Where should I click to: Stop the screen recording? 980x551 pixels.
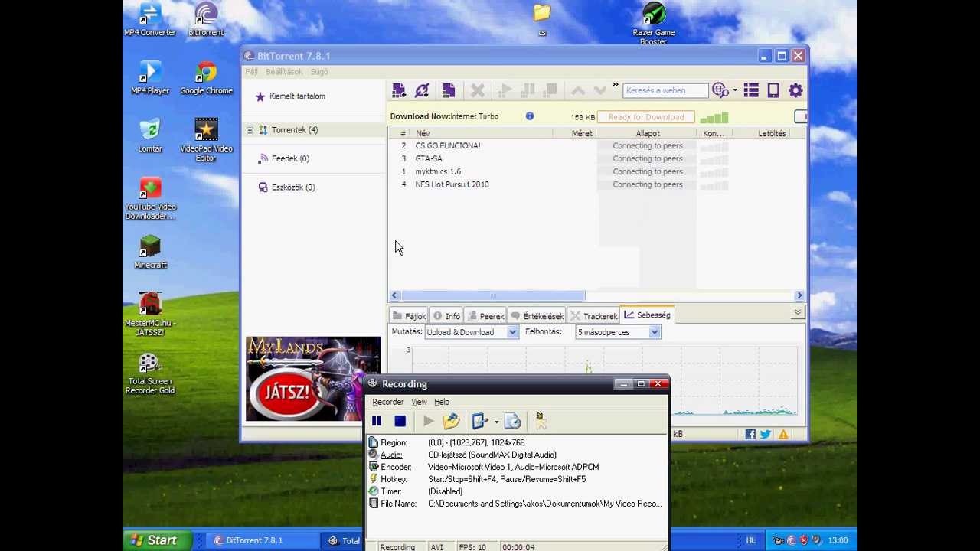tap(400, 421)
